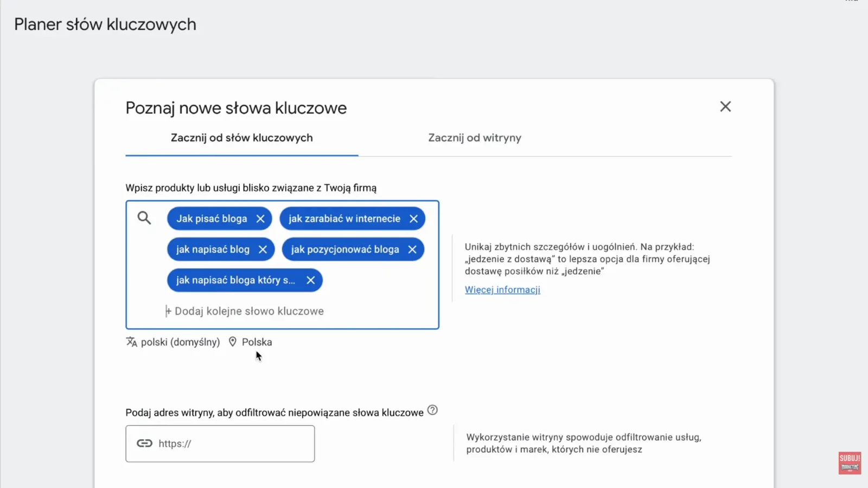This screenshot has height=488, width=868.
Task: Click the link chain icon in URL field
Action: (144, 444)
